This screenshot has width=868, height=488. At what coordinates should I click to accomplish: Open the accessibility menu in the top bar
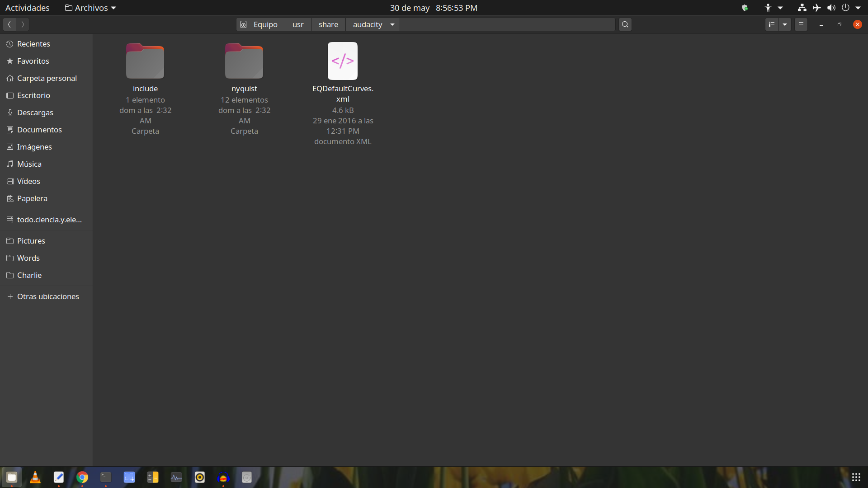coord(769,8)
